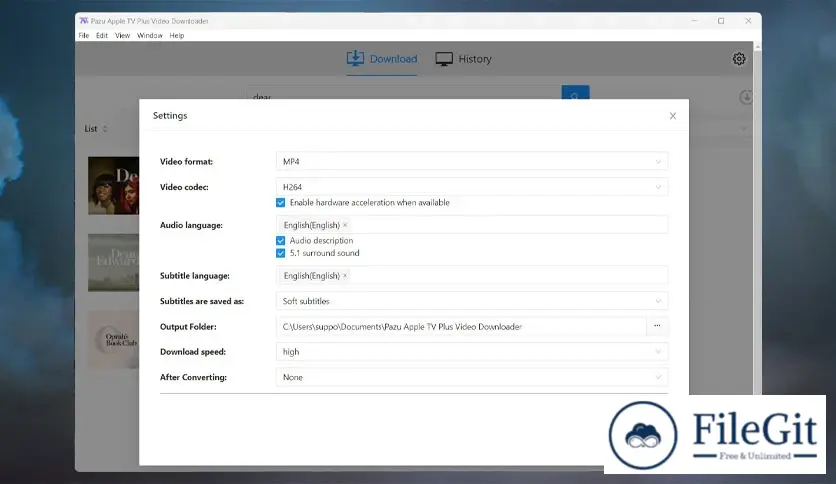
Task: Click the Subtitle language input field
Action: [472, 276]
